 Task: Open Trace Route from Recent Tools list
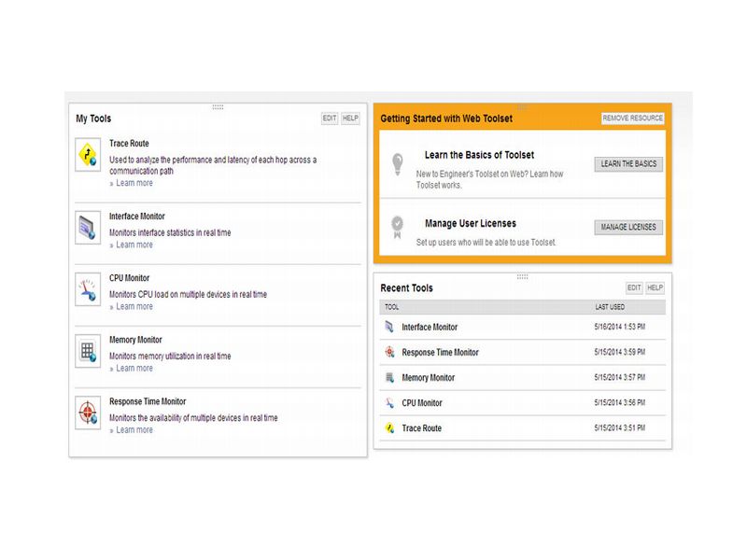tap(422, 428)
